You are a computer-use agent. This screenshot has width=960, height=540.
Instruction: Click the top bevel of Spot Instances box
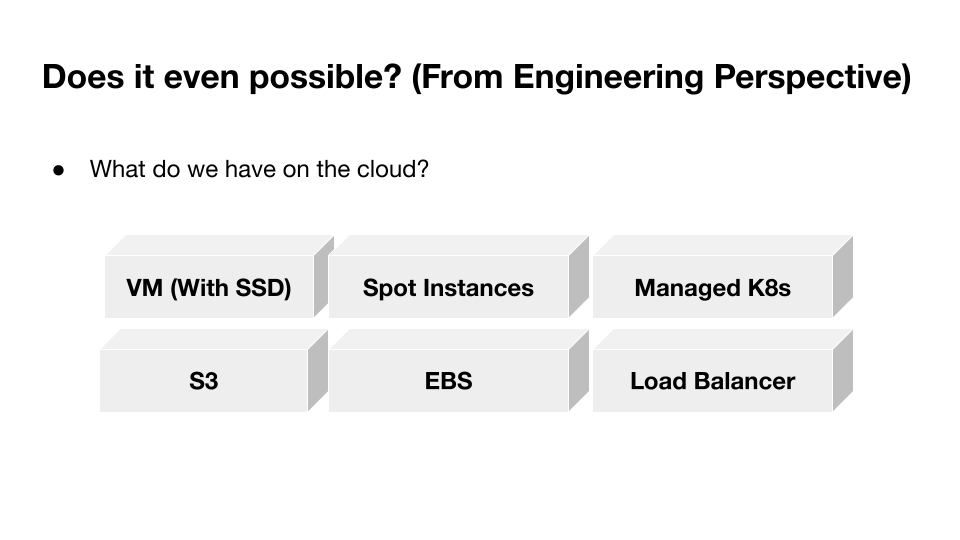(458, 246)
